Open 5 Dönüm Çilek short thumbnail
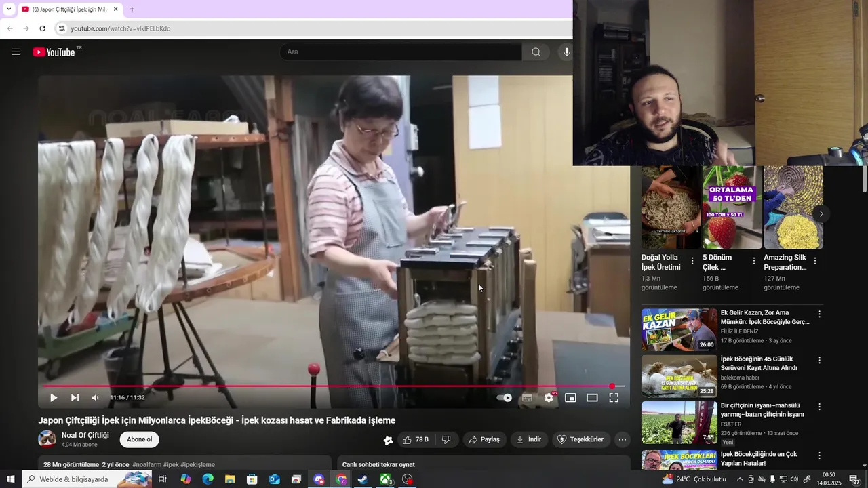 click(x=732, y=207)
